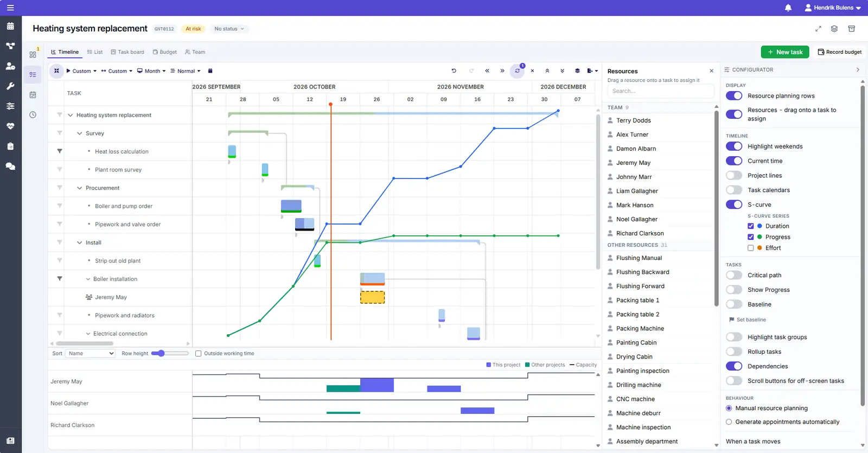Open the No status dropdown

coord(229,29)
